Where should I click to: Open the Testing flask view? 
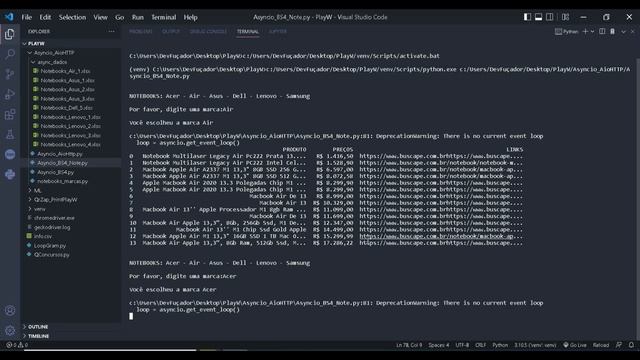[10, 134]
